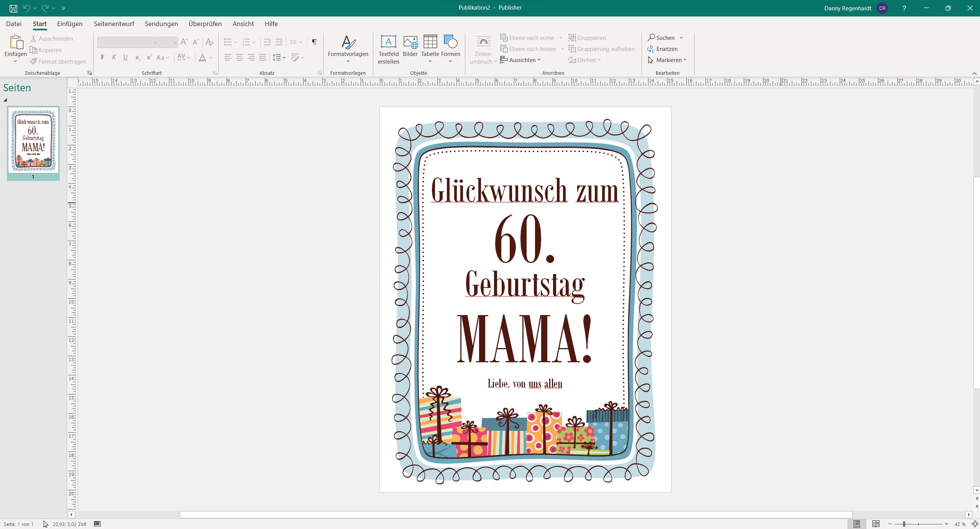Viewport: 980px width, 529px height.
Task: Open the Tabelle dropdown
Action: coord(430,61)
